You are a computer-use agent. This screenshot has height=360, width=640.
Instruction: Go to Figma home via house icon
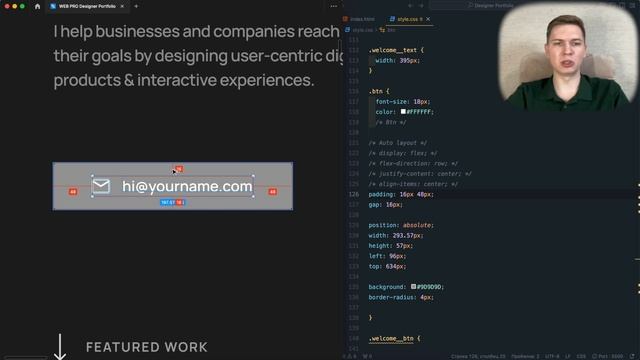tap(37, 7)
